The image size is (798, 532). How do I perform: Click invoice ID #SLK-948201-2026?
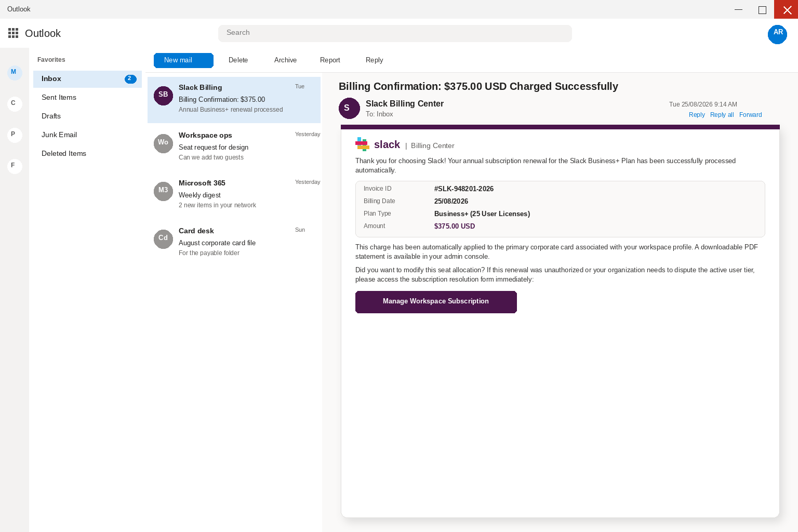(464, 189)
